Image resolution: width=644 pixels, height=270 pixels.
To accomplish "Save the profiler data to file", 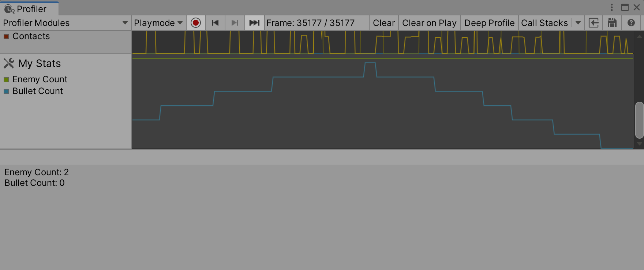I will (612, 22).
